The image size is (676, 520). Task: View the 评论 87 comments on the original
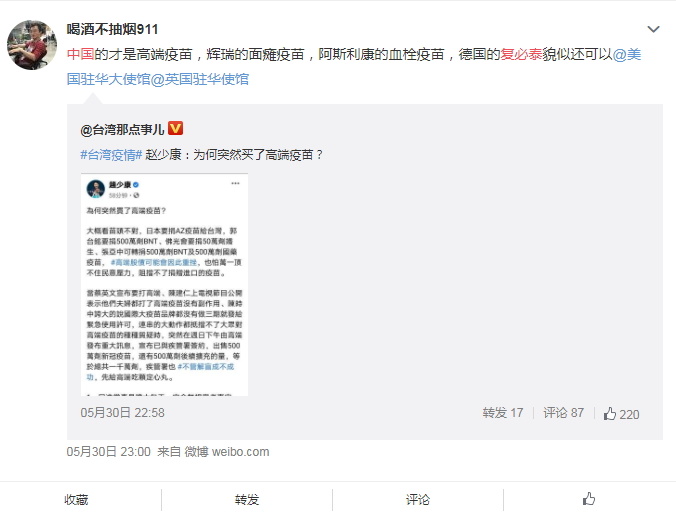coord(563,413)
